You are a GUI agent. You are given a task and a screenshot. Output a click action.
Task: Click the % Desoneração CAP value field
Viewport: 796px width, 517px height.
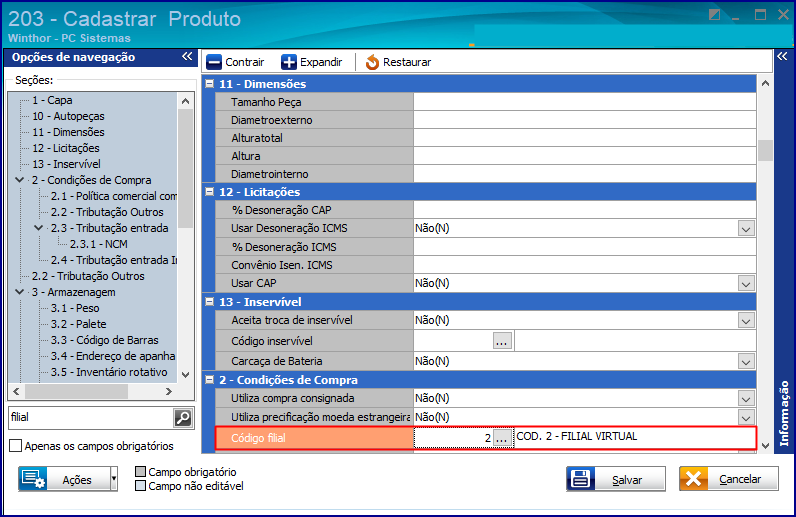[585, 210]
